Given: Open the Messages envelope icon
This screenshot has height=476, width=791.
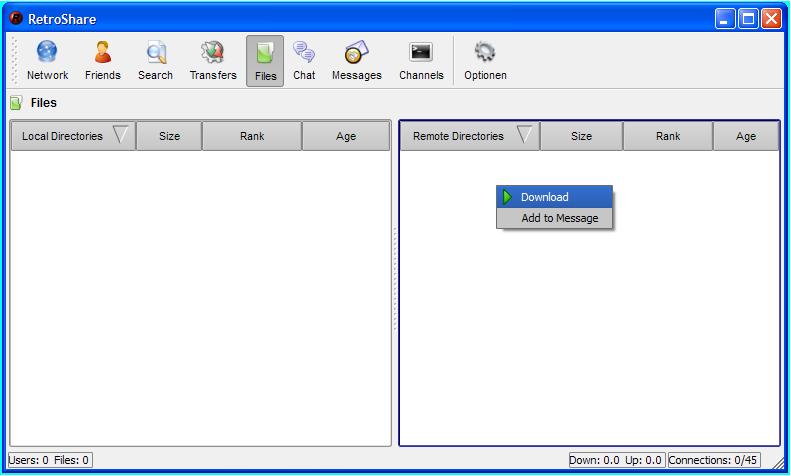Looking at the screenshot, I should 356,52.
